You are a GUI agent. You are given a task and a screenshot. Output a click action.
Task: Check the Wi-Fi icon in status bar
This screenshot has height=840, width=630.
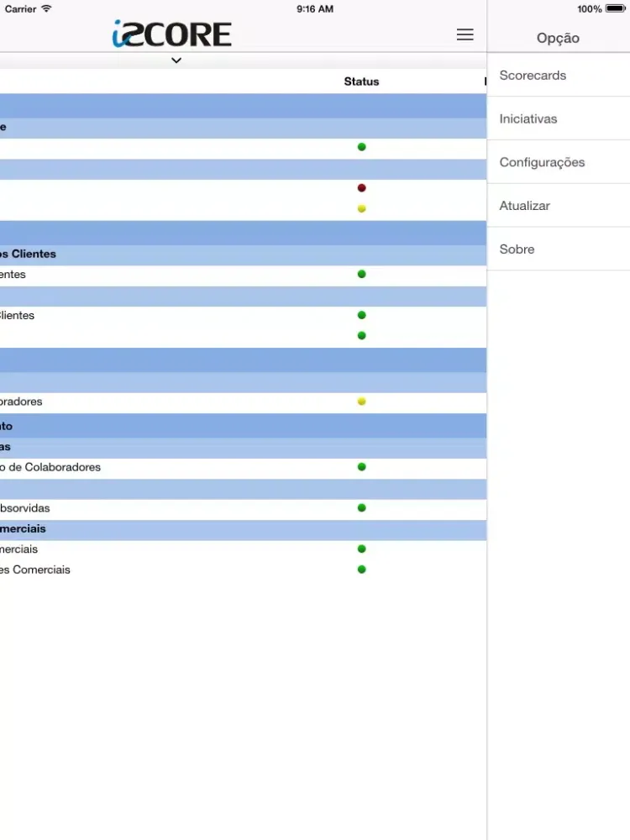(46, 8)
